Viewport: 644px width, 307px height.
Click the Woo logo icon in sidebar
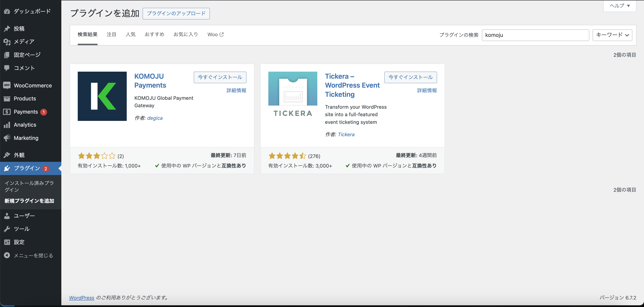coord(7,85)
